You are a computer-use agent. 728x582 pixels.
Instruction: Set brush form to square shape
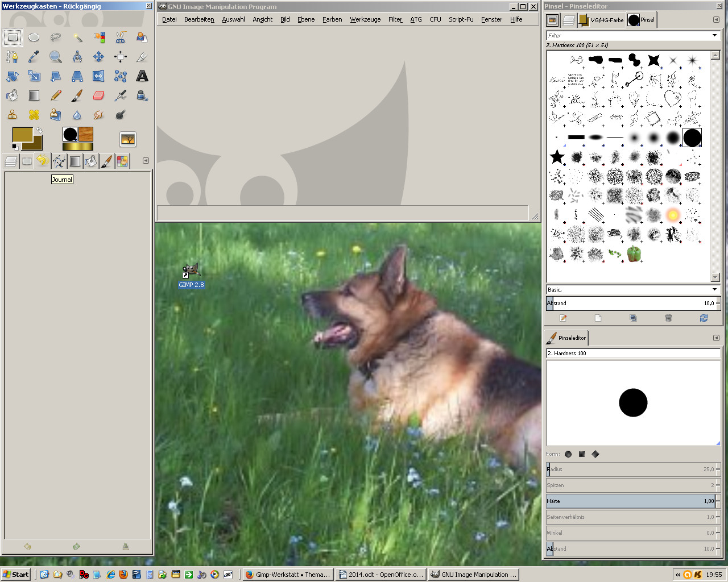582,454
